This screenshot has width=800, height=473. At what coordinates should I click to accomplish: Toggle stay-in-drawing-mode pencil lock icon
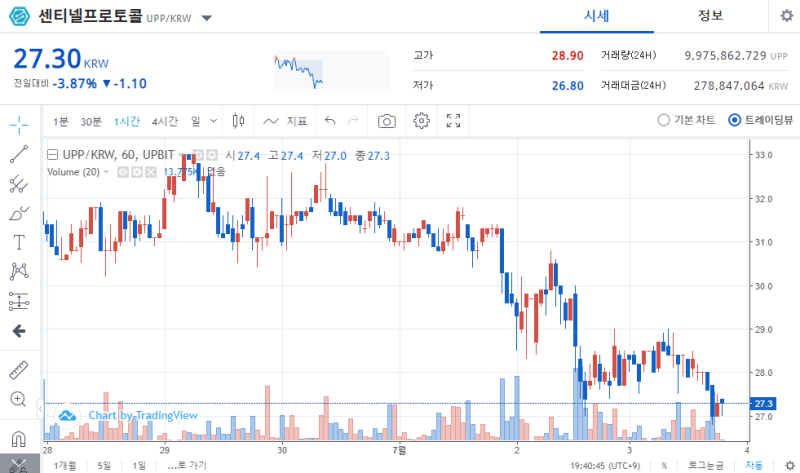pyautogui.click(x=18, y=465)
